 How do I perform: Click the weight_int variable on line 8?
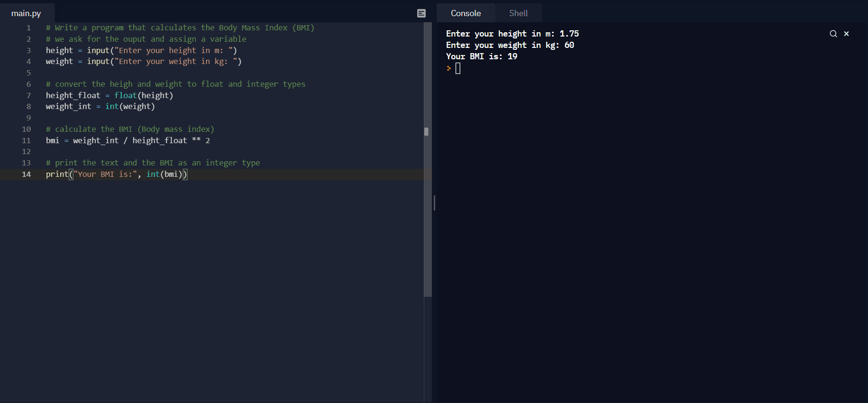(68, 107)
